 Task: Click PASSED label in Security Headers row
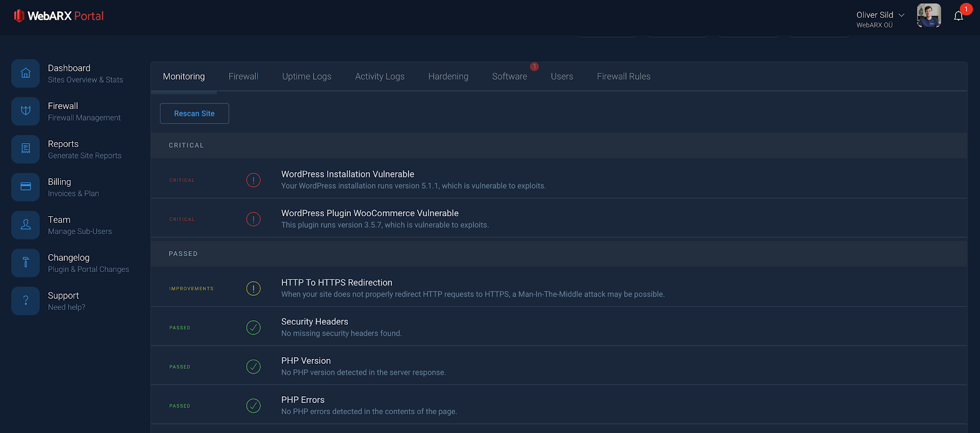click(x=180, y=328)
